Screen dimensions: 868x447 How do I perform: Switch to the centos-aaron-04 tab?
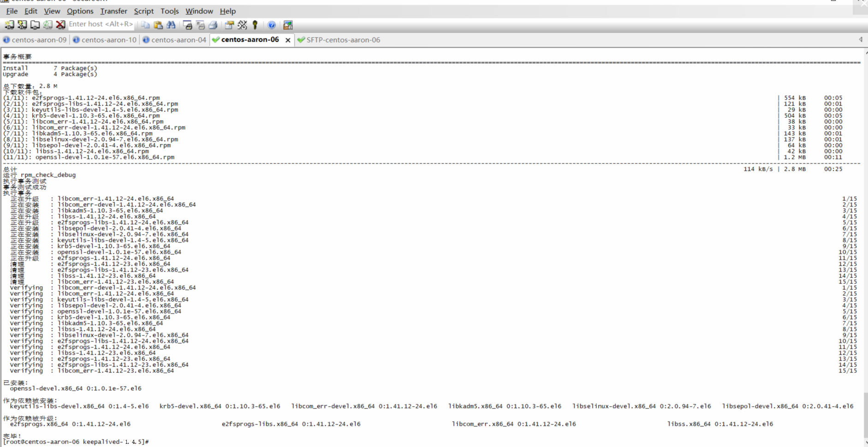click(174, 40)
